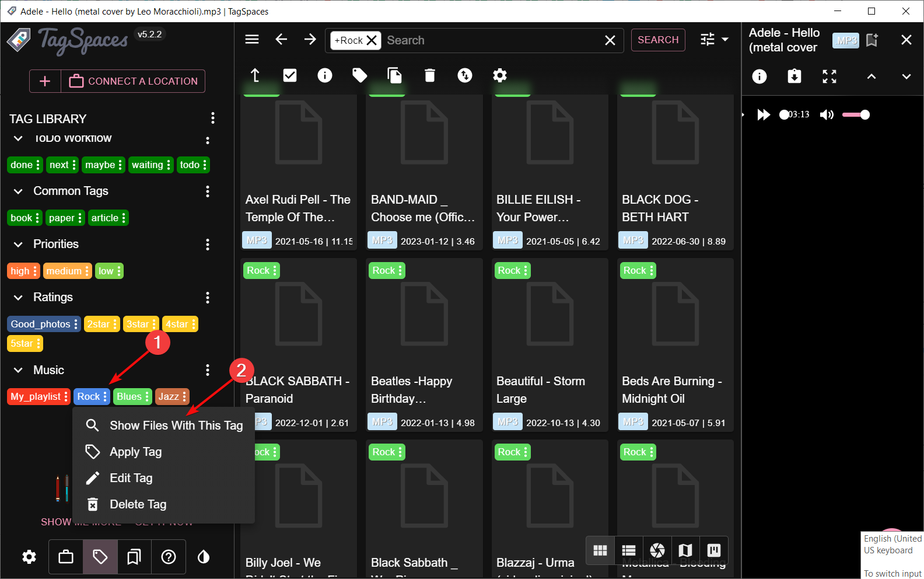Toggle select all files checkbox
The image size is (924, 579).
pyautogui.click(x=290, y=75)
